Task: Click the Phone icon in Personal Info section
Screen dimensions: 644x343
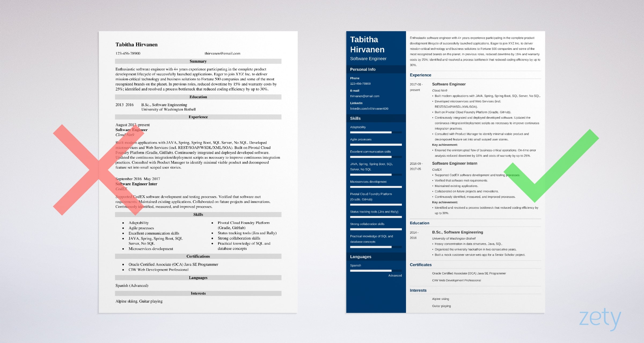Action: [x=354, y=78]
